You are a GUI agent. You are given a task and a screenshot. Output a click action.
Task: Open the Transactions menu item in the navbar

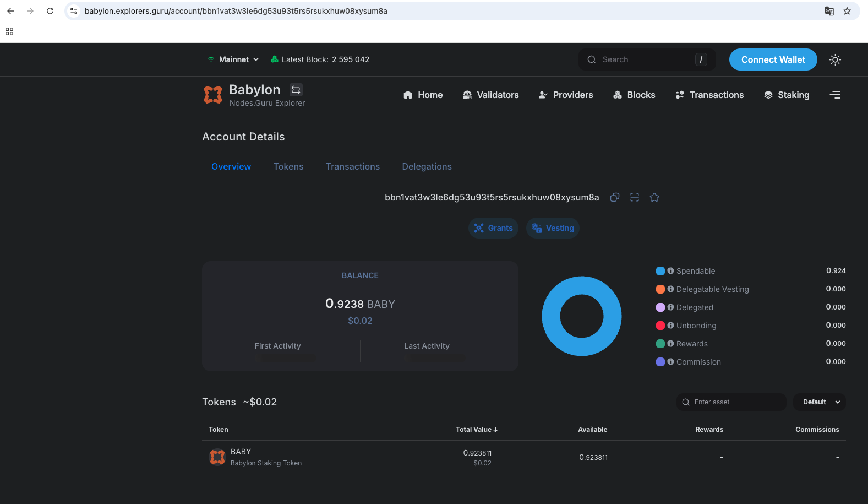(709, 95)
